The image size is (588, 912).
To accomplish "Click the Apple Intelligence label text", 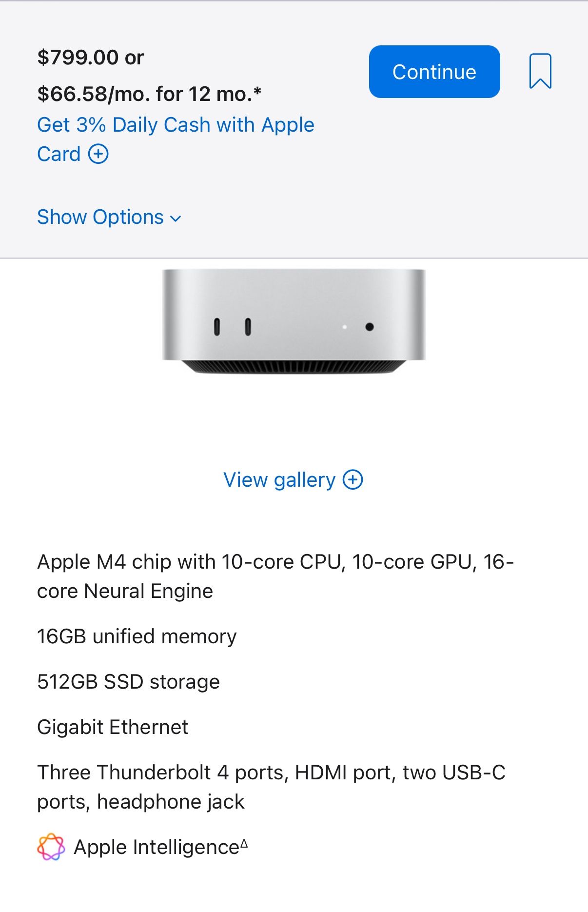I will click(156, 848).
